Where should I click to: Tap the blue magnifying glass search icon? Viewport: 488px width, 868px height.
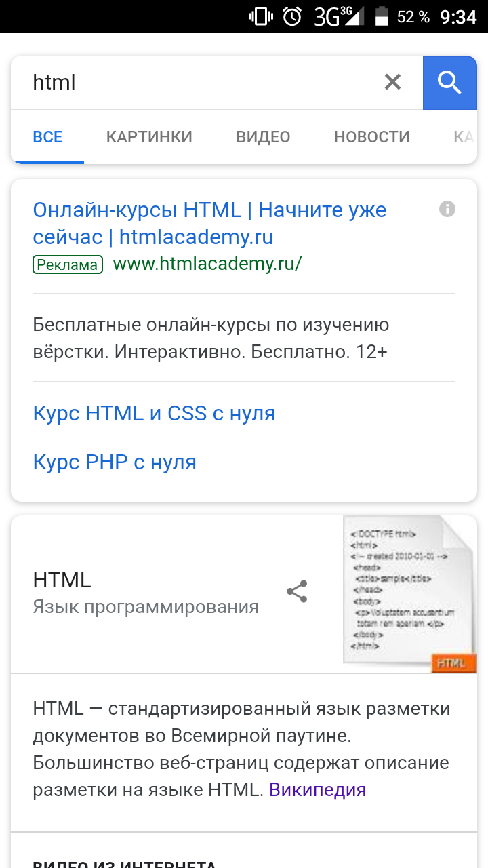449,81
